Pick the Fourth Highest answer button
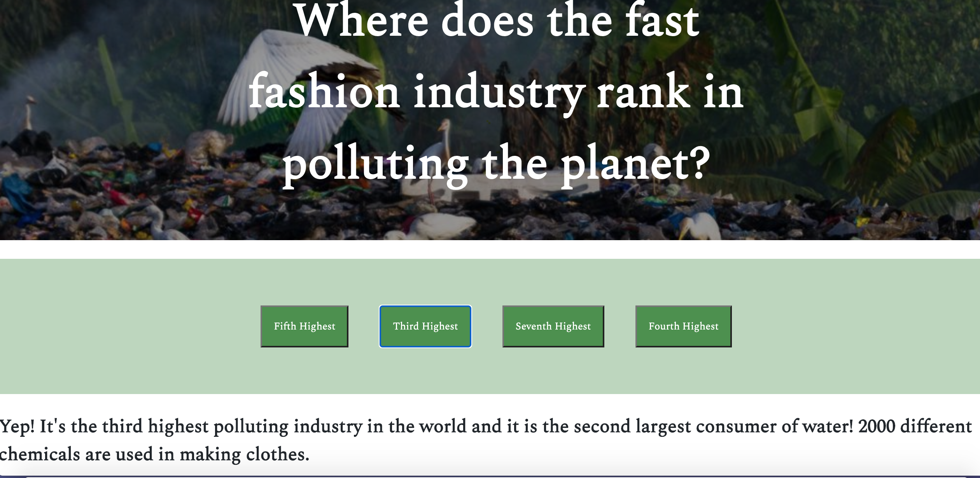Screen dimensions: 980x478 (683, 326)
